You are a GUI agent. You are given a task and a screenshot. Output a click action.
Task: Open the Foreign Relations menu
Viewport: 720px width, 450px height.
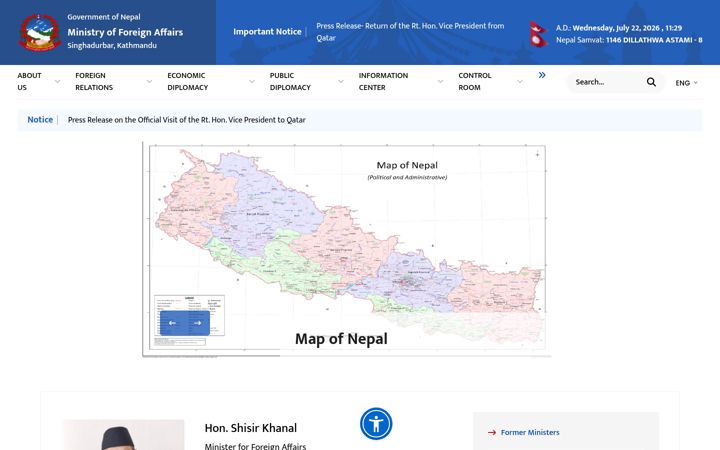point(94,81)
